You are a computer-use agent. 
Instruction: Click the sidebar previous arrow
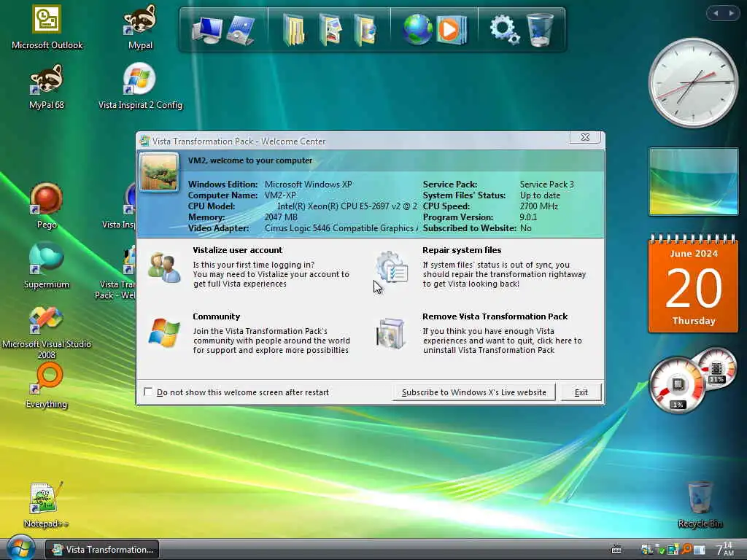[x=716, y=13]
